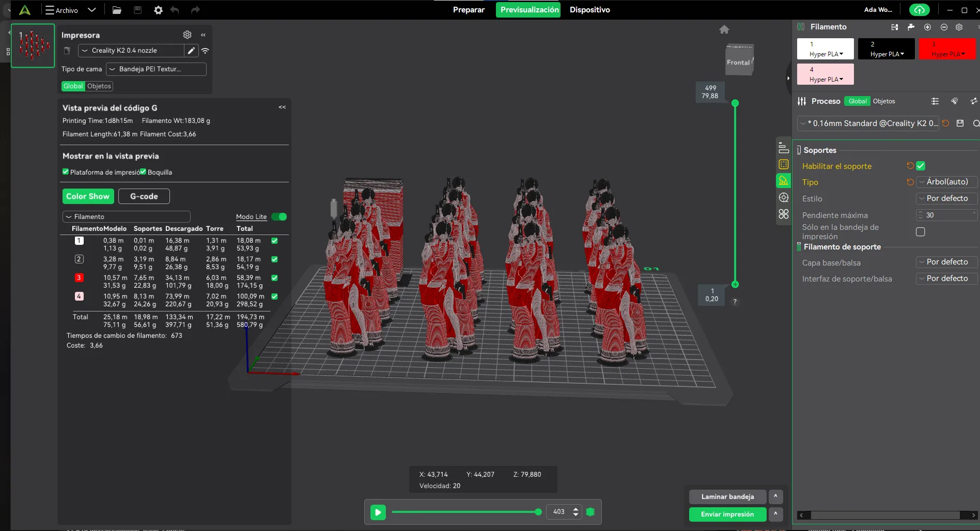Open printer settings gear in Impresora panel
The height and width of the screenshot is (531, 980).
coord(187,35)
